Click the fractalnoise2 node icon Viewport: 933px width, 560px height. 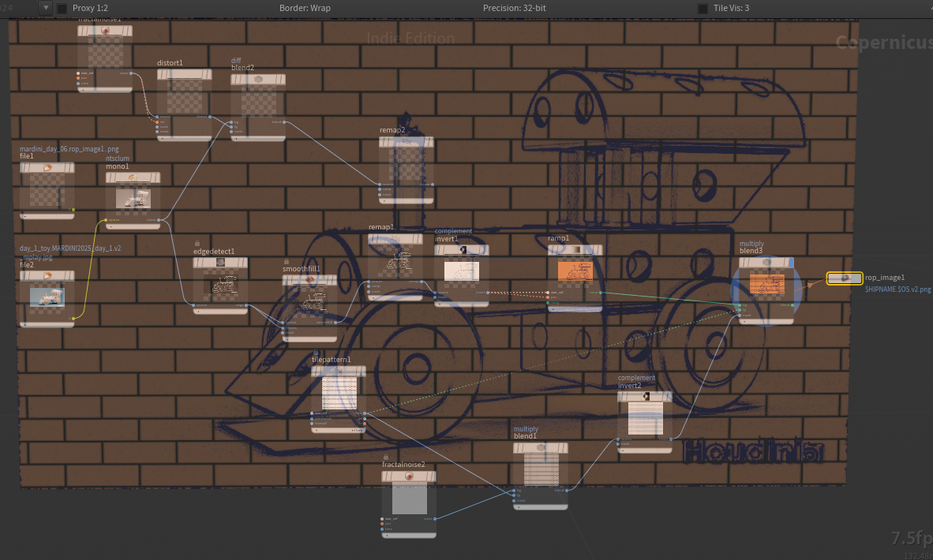409,476
